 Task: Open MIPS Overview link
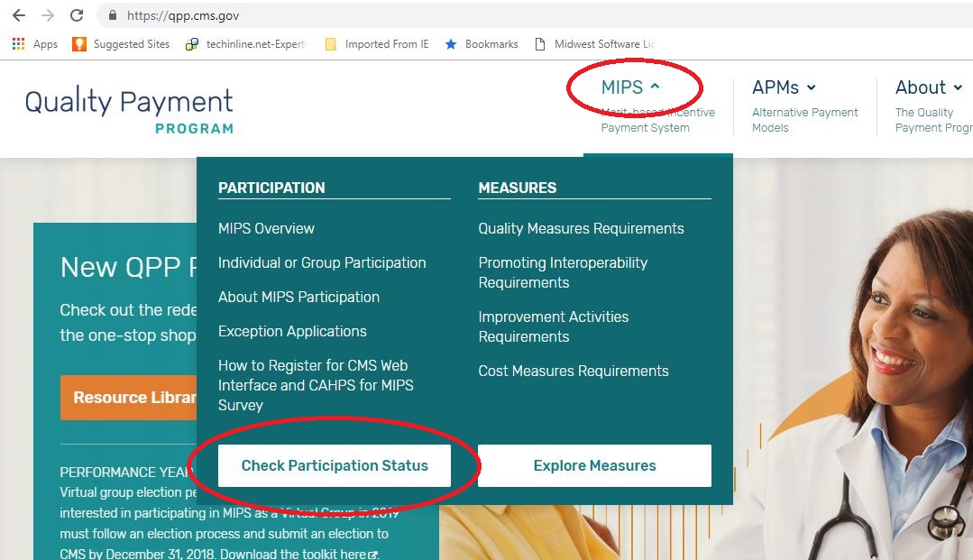coord(266,228)
